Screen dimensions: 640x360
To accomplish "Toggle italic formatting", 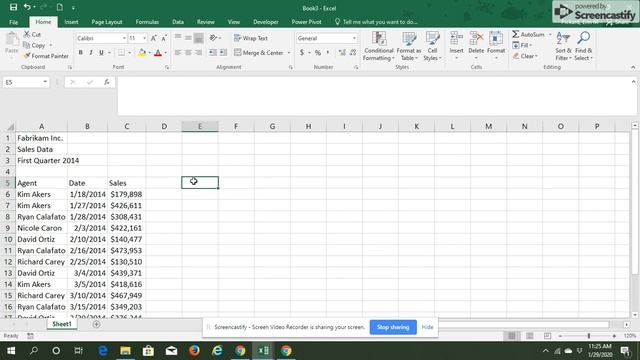I will [x=91, y=53].
